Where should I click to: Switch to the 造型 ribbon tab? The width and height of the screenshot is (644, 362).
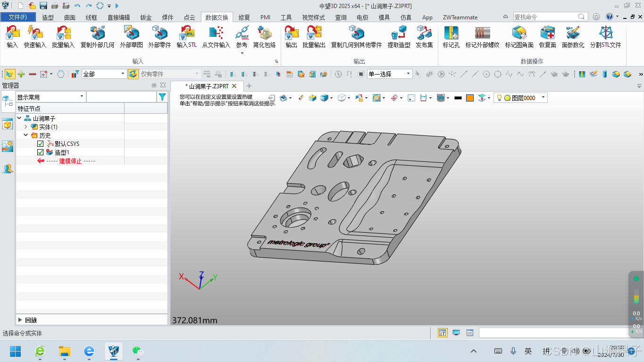pyautogui.click(x=48, y=17)
